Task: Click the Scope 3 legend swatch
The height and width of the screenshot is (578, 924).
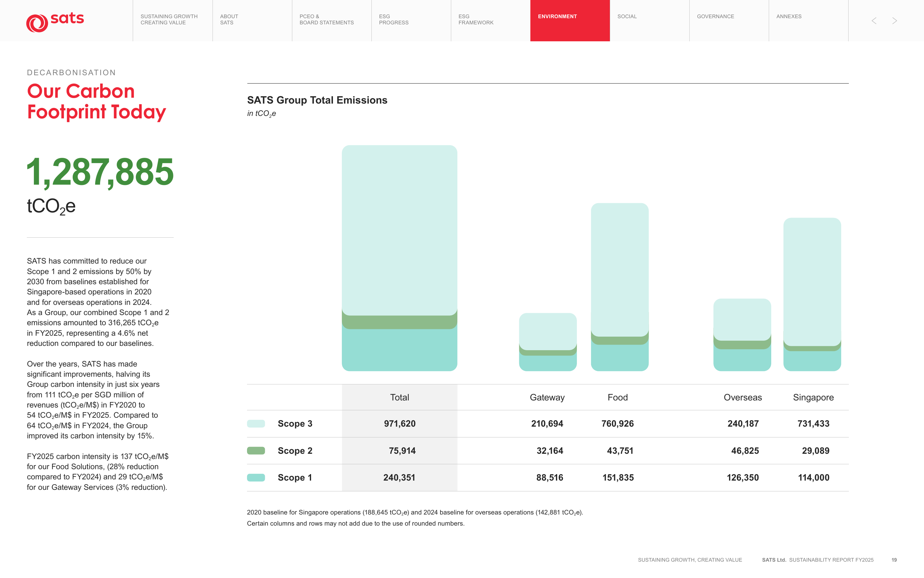Action: pyautogui.click(x=256, y=424)
